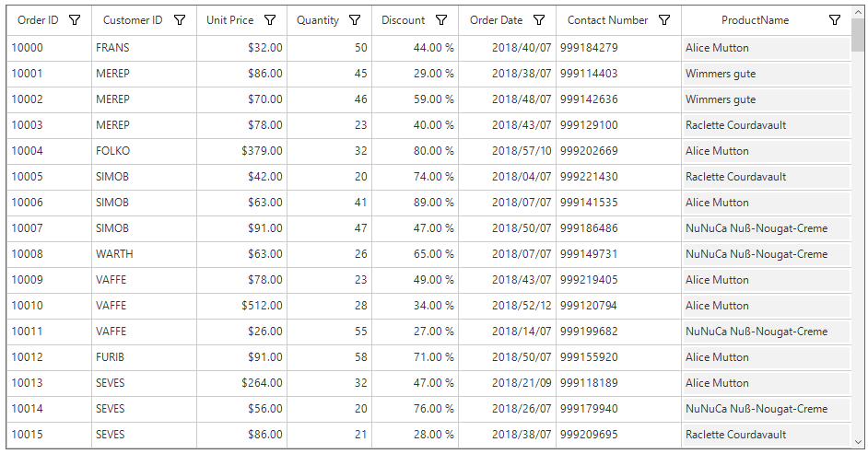Select Order ID cell 10015
Image resolution: width=868 pixels, height=454 pixels.
(x=49, y=435)
